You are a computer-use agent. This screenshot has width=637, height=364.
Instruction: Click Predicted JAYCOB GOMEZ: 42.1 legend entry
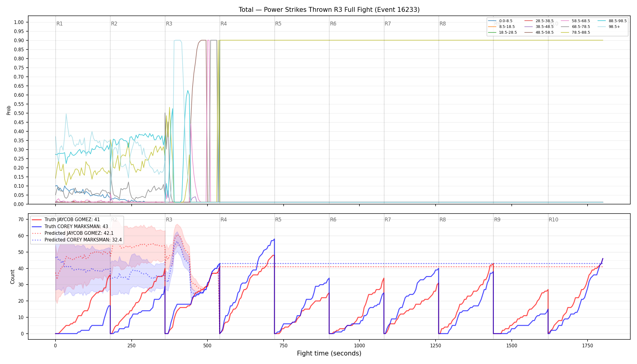[x=73, y=233]
